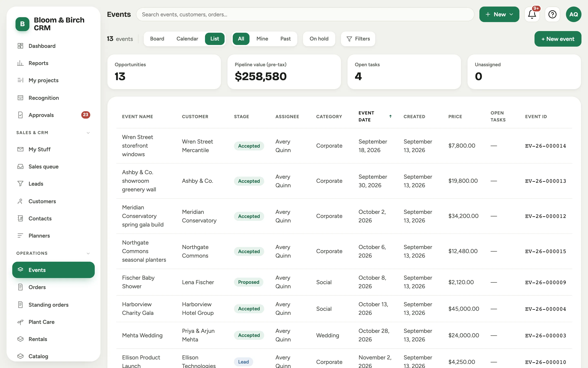This screenshot has width=588, height=368.
Task: Click the Reports bar chart icon
Action: coord(20,63)
